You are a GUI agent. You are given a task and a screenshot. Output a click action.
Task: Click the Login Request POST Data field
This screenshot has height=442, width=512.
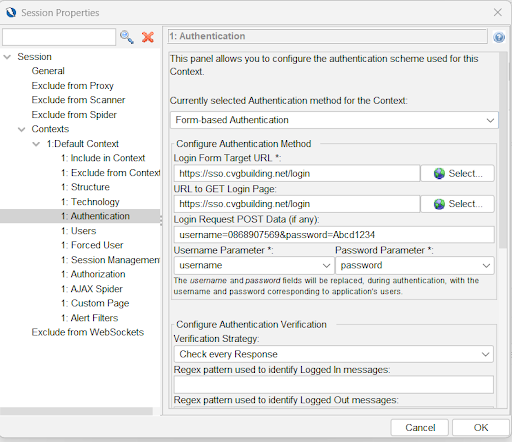pos(334,235)
